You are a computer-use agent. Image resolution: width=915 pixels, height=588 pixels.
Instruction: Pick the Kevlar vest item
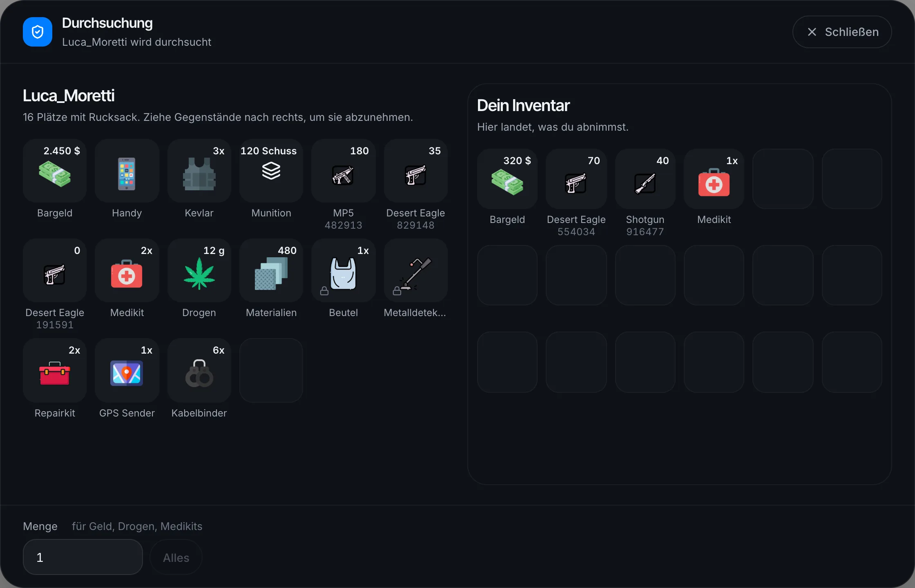pyautogui.click(x=199, y=171)
